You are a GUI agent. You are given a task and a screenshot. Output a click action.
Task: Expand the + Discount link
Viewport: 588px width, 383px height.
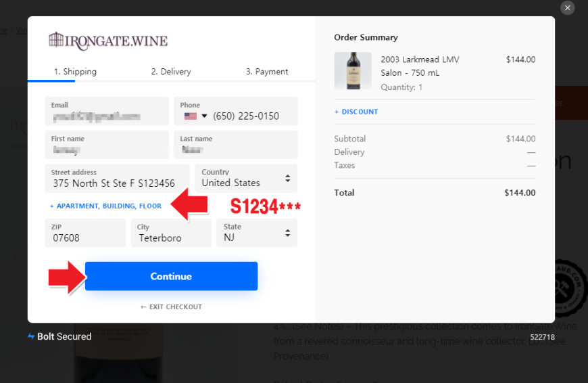356,112
